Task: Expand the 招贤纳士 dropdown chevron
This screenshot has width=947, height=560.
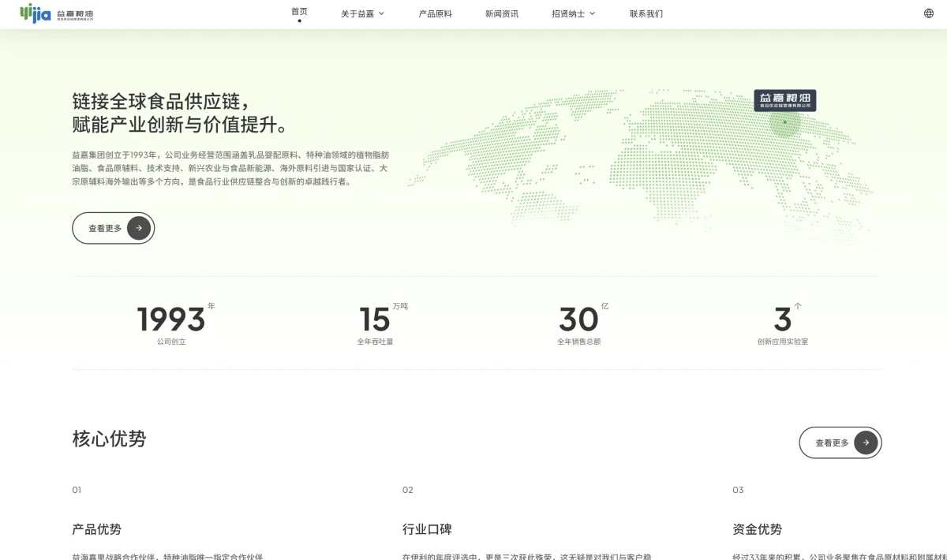Action: [x=593, y=13]
